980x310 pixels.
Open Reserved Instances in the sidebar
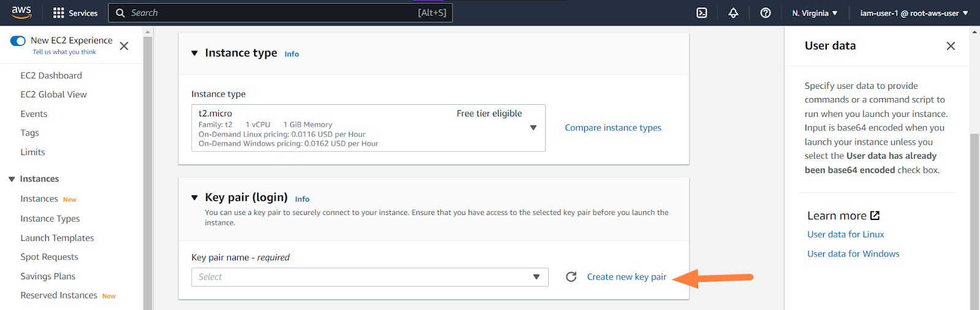59,295
